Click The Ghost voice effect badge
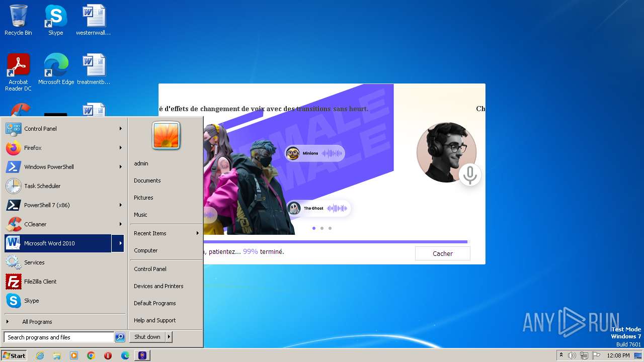Image resolution: width=644 pixels, height=362 pixels. point(318,208)
